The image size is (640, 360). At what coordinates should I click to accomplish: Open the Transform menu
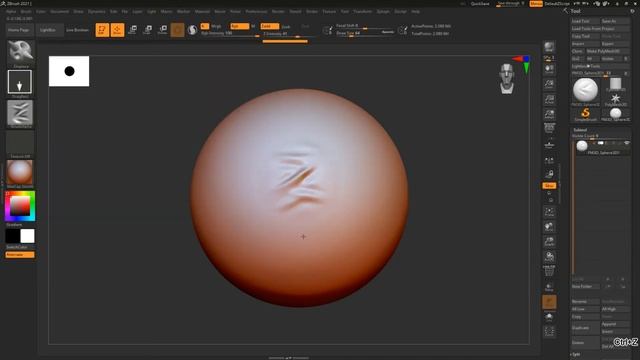[x=362, y=11]
